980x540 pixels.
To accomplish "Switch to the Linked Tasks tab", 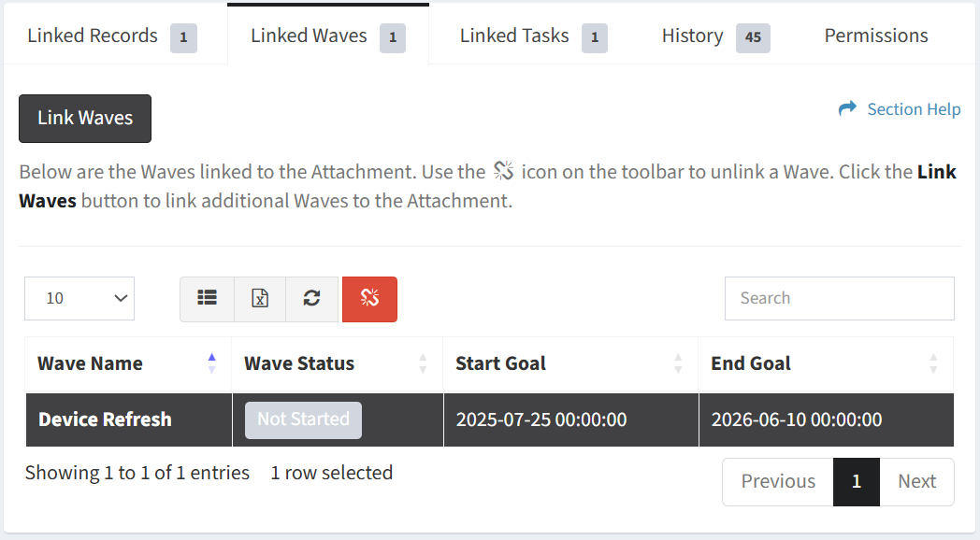I will coord(533,36).
